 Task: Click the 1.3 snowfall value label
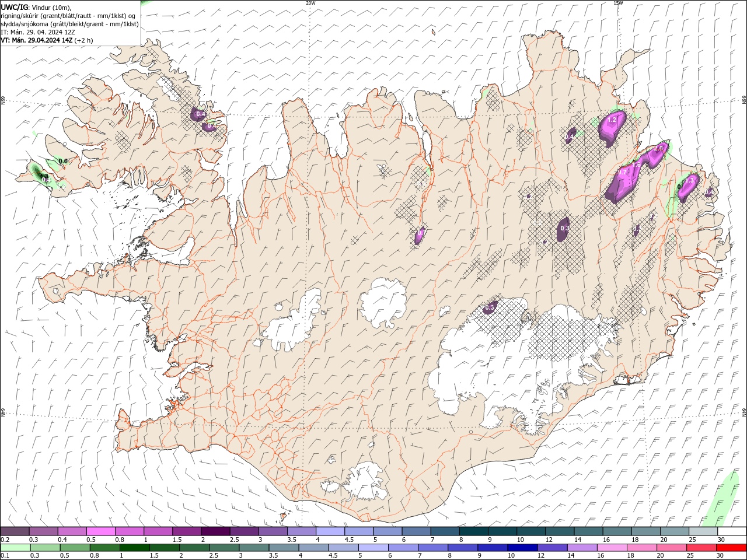pyautogui.click(x=689, y=181)
